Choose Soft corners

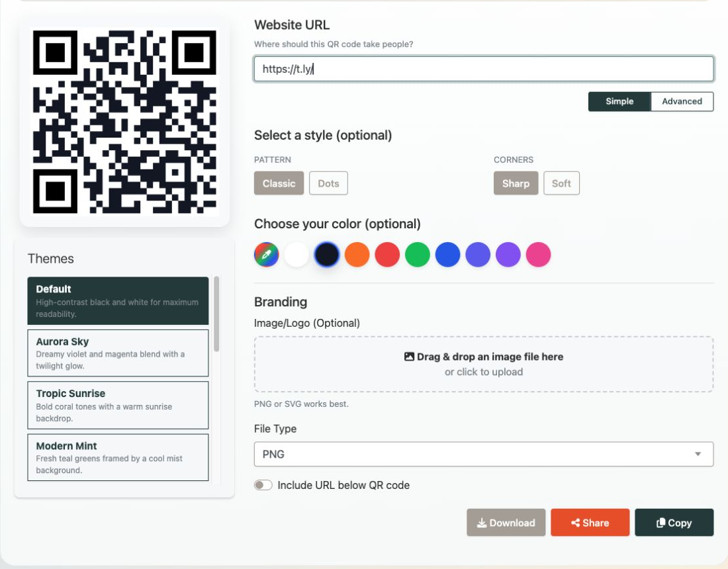tap(561, 183)
